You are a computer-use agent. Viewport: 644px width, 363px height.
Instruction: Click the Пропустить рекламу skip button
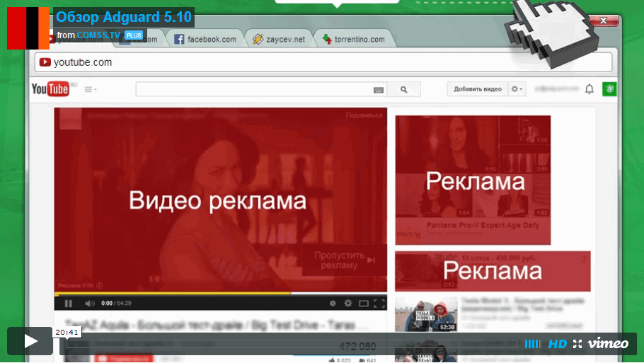[344, 260]
